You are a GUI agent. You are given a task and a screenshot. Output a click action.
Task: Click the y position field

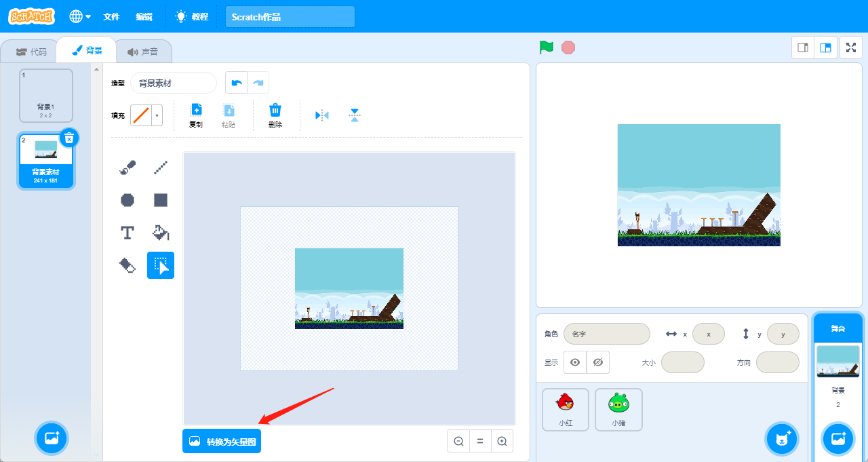point(783,334)
